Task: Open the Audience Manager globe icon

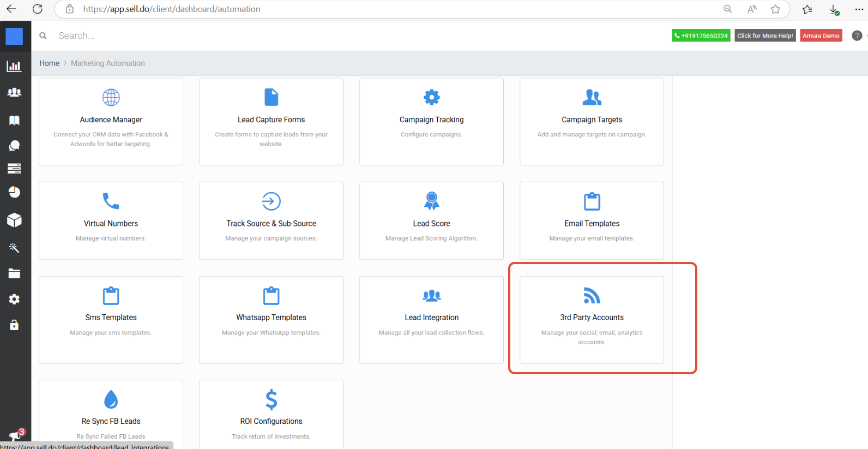Action: [111, 98]
